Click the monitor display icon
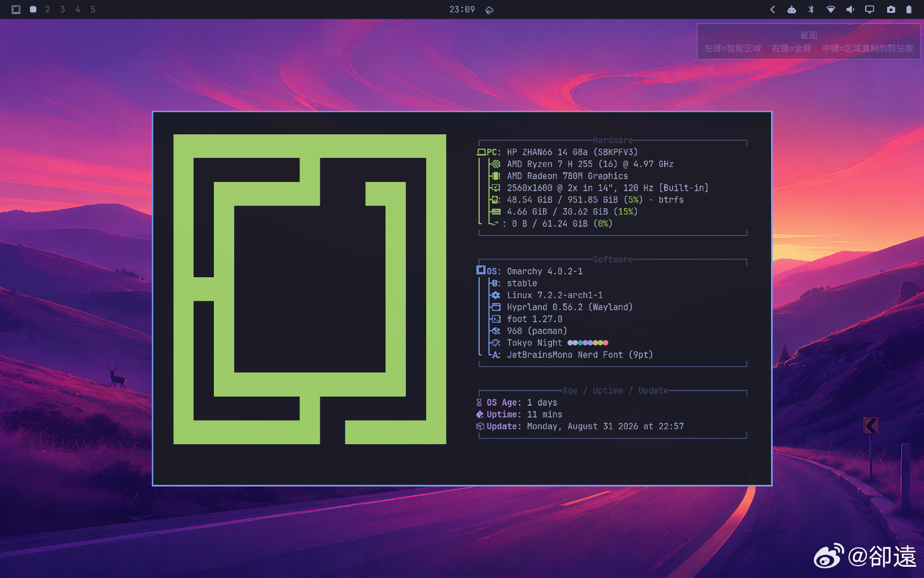 point(870,10)
